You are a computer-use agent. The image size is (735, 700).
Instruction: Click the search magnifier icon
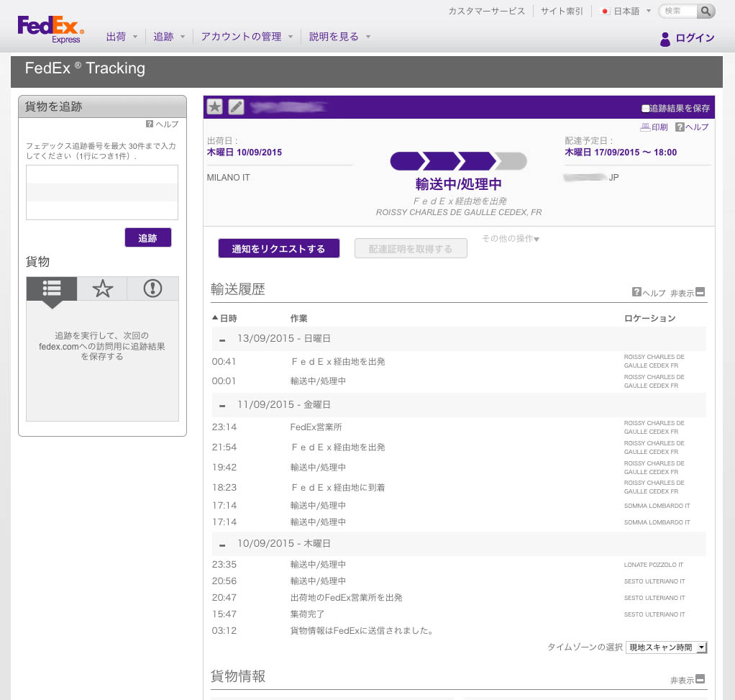pos(706,11)
